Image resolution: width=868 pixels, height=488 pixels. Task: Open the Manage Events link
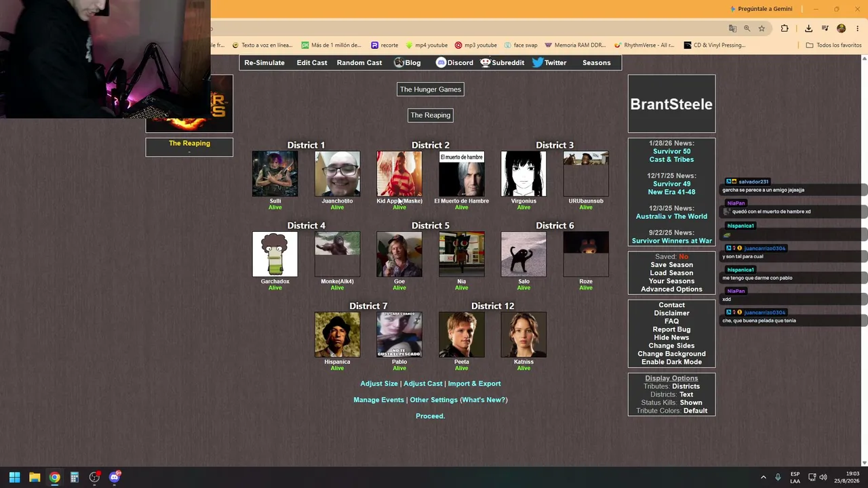378,400
